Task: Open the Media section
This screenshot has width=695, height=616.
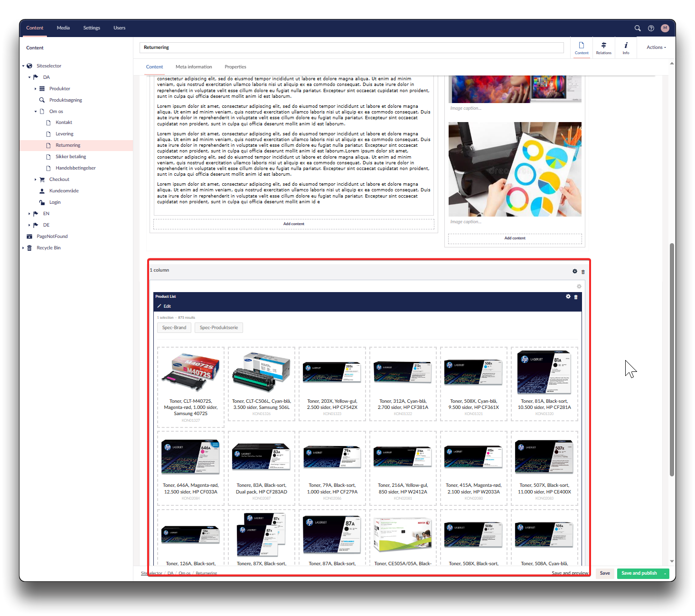Action: point(63,28)
